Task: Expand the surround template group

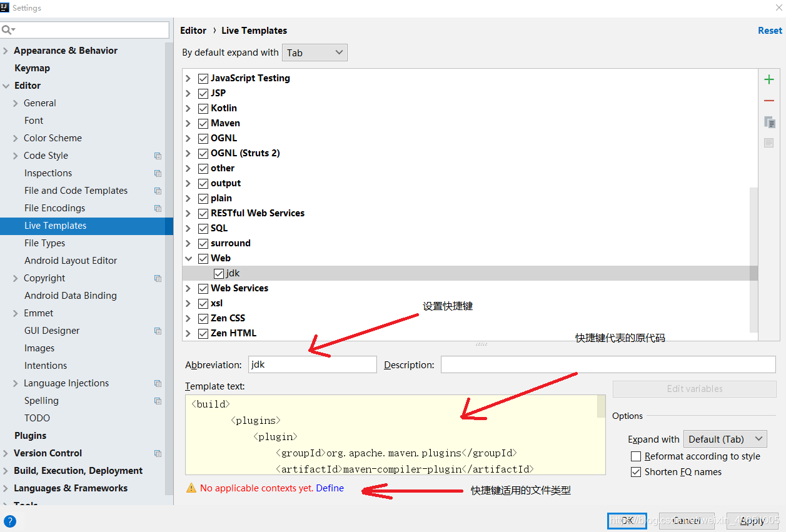Action: [x=189, y=243]
